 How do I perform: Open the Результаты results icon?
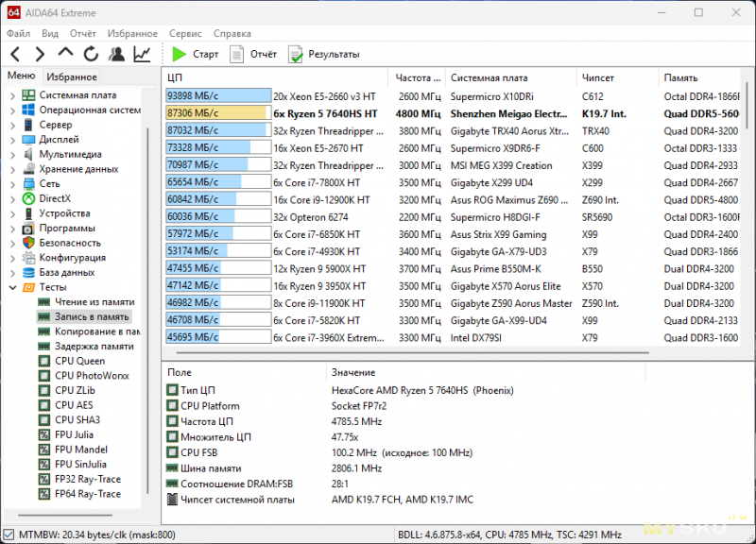point(295,54)
